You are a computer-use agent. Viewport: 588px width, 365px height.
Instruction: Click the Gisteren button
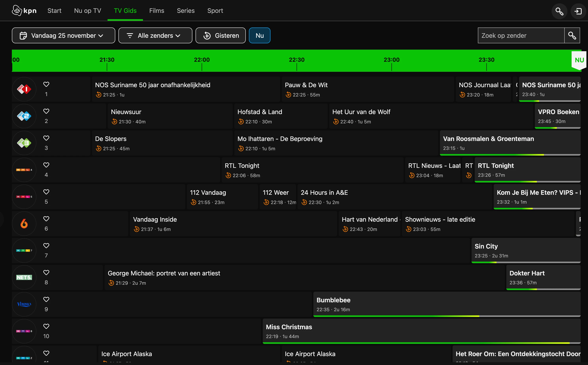click(x=220, y=35)
